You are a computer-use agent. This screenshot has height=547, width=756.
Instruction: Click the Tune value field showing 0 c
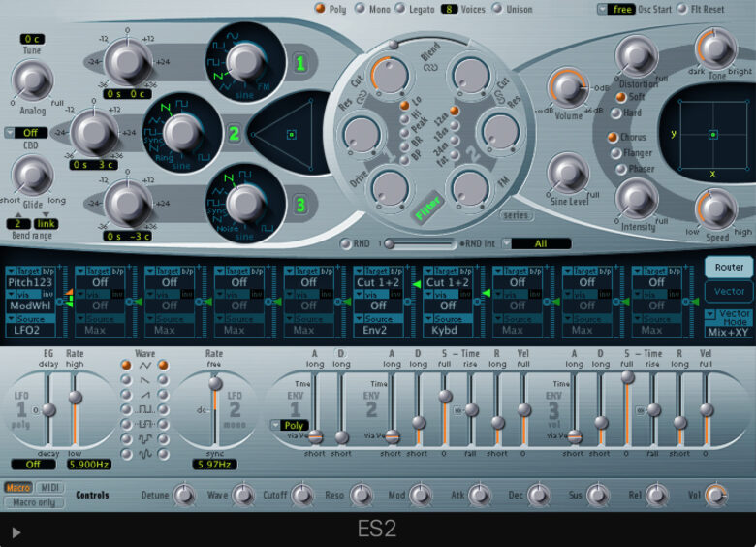(32, 39)
